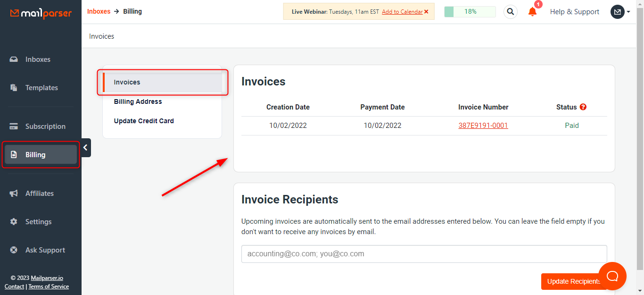Select the Billing Address tab

point(137,101)
